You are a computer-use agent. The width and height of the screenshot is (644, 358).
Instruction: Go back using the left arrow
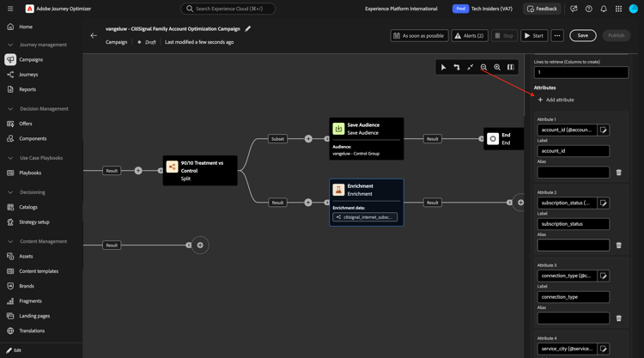[94, 35]
